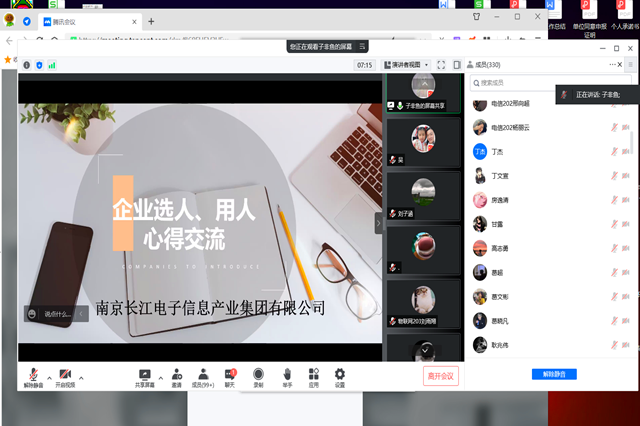The image size is (640, 426).
Task: Open the 聊天 chat panel
Action: (x=230, y=373)
